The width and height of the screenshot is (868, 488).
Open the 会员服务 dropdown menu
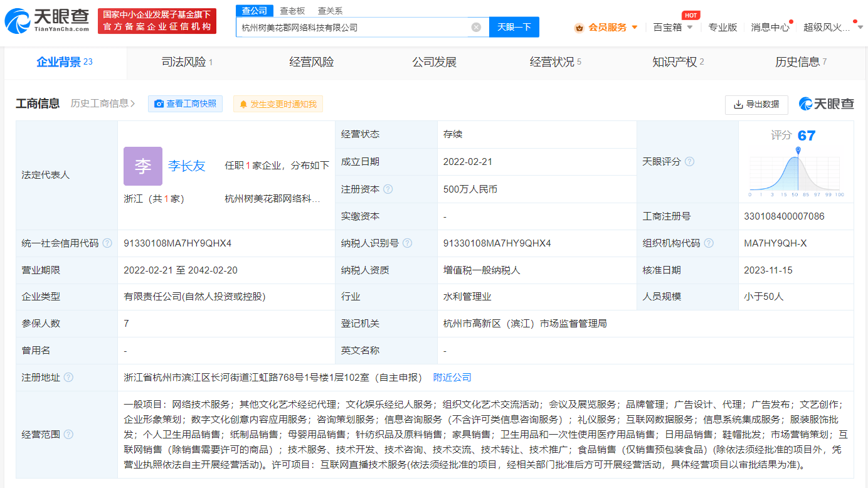[607, 27]
